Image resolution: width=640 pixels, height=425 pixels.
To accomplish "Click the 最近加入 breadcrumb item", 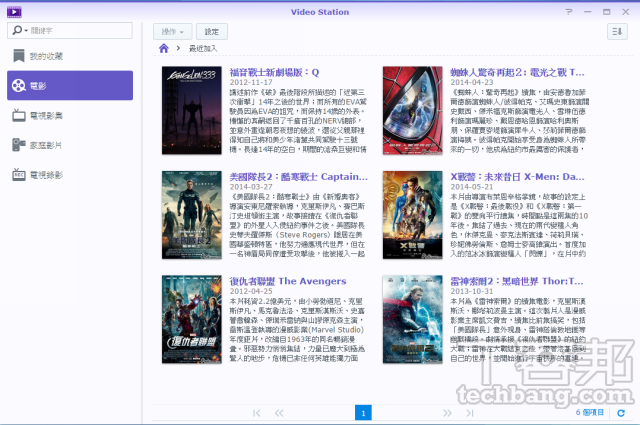I will (202, 48).
